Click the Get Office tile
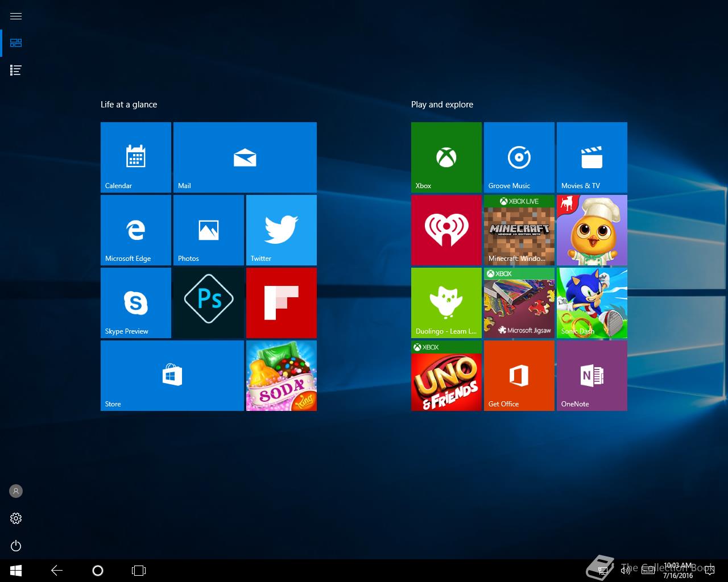This screenshot has width=728, height=582. pyautogui.click(x=519, y=376)
